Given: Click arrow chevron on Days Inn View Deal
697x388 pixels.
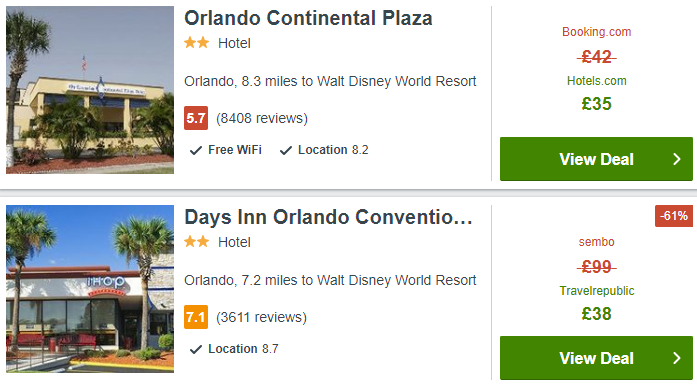Looking at the screenshot, I should (677, 358).
